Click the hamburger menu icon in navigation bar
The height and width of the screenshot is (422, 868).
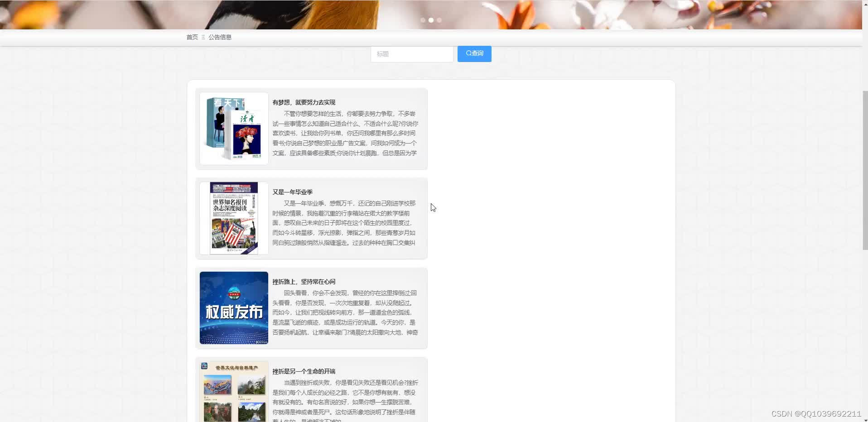[204, 37]
